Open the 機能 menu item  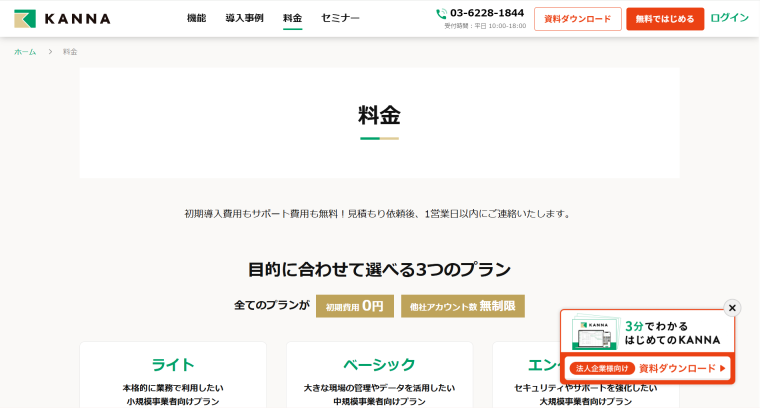coord(196,19)
